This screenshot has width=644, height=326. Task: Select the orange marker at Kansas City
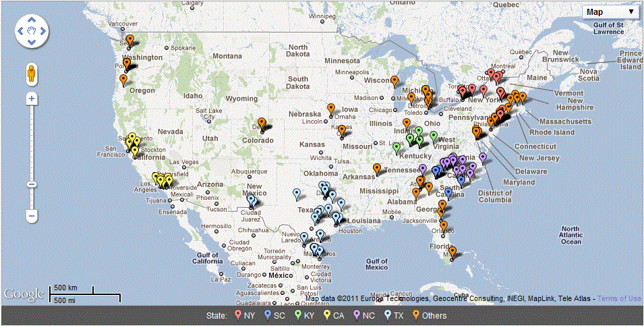[342, 131]
